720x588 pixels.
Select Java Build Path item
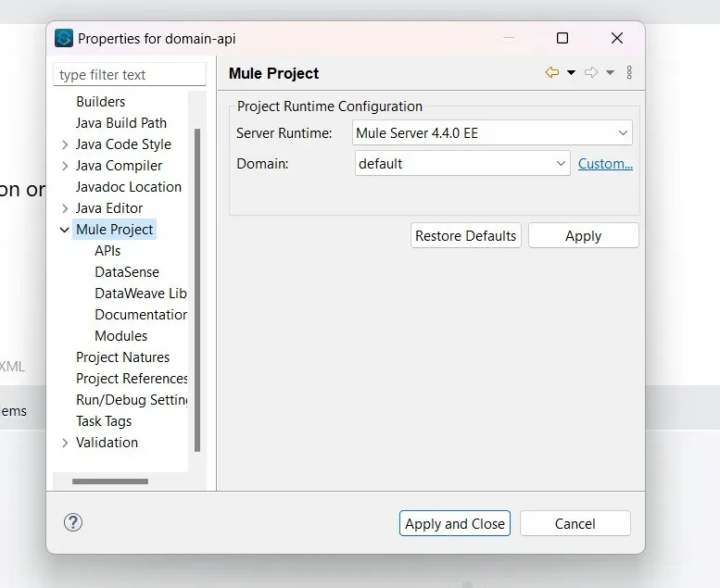(121, 123)
